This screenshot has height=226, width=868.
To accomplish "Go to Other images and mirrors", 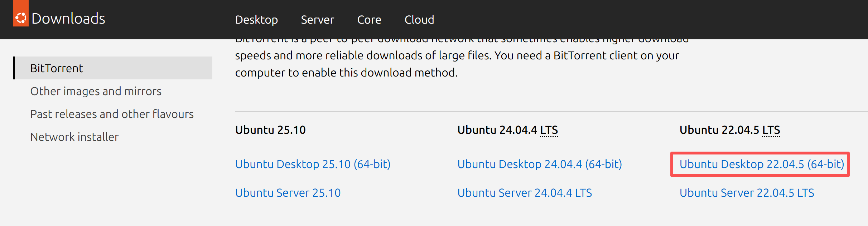I will point(96,91).
